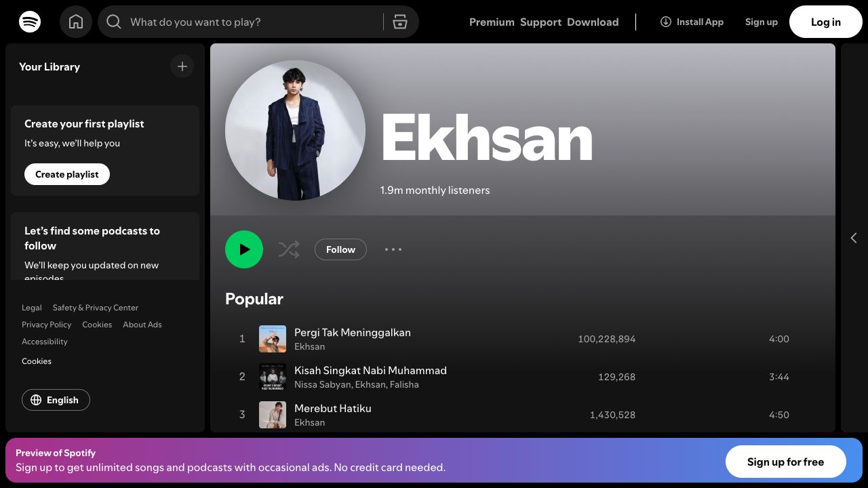Open the Download menu item
This screenshot has width=868, height=488.
pyautogui.click(x=593, y=22)
